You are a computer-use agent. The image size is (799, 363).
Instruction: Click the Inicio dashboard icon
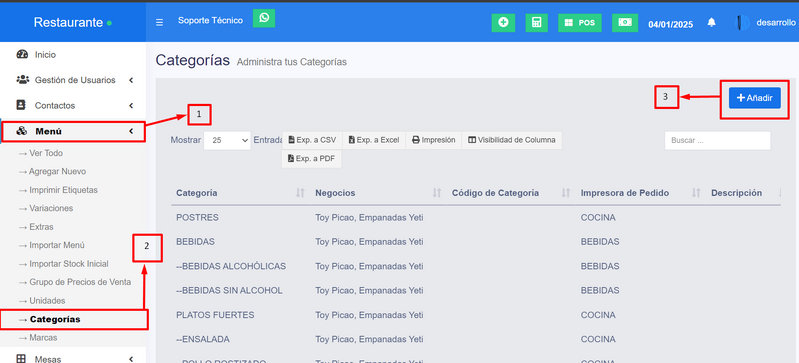coord(22,55)
